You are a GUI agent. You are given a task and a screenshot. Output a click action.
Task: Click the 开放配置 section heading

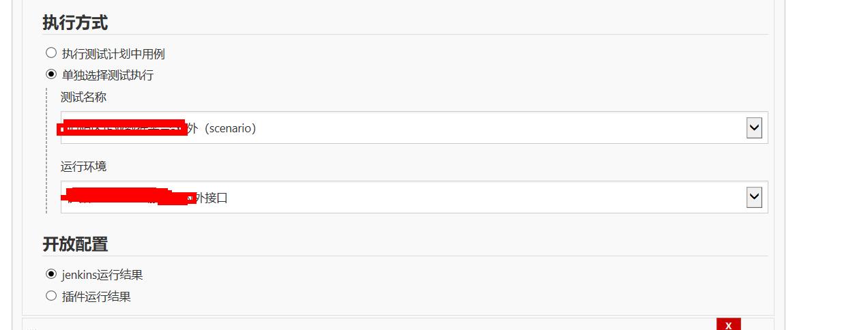[75, 244]
